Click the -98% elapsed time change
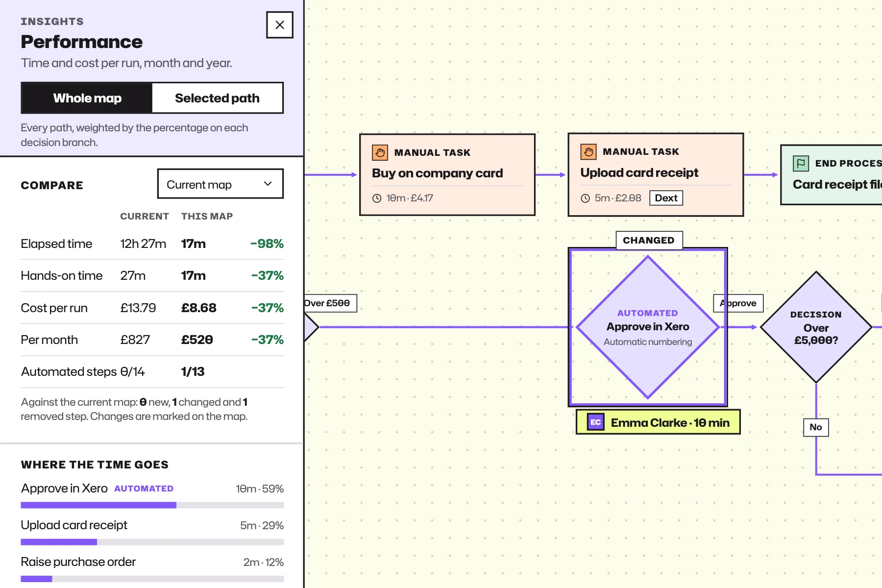Screen dimensions: 882x588 pyautogui.click(x=267, y=244)
